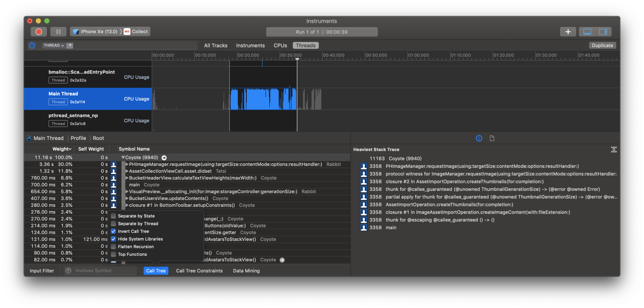This screenshot has height=308, width=644.
Task: Select the All Tracks tab
Action: pyautogui.click(x=215, y=46)
